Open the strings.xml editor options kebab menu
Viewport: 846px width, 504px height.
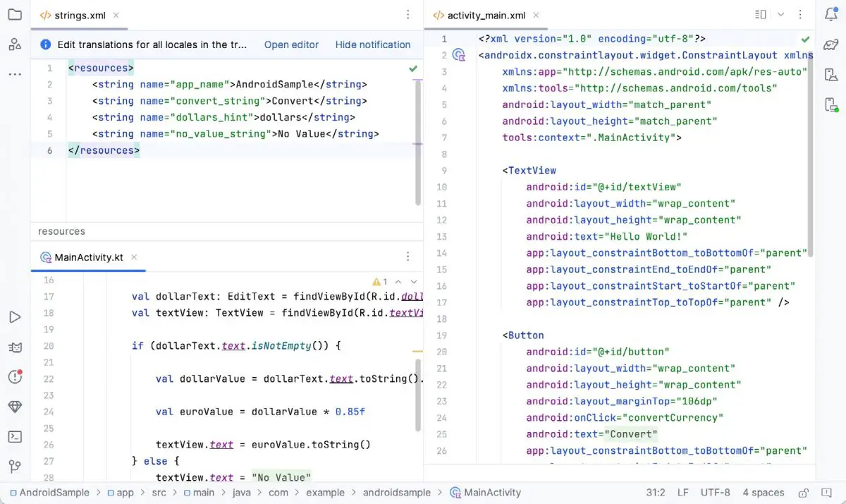407,14
